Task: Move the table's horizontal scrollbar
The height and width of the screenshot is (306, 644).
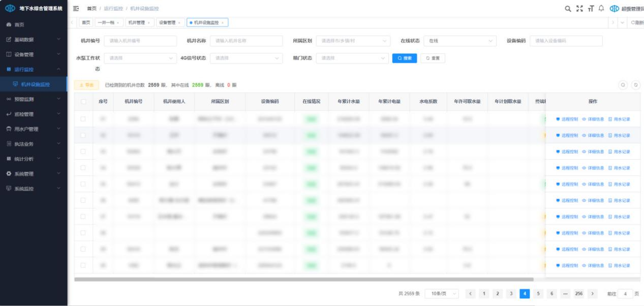Action: point(303,279)
